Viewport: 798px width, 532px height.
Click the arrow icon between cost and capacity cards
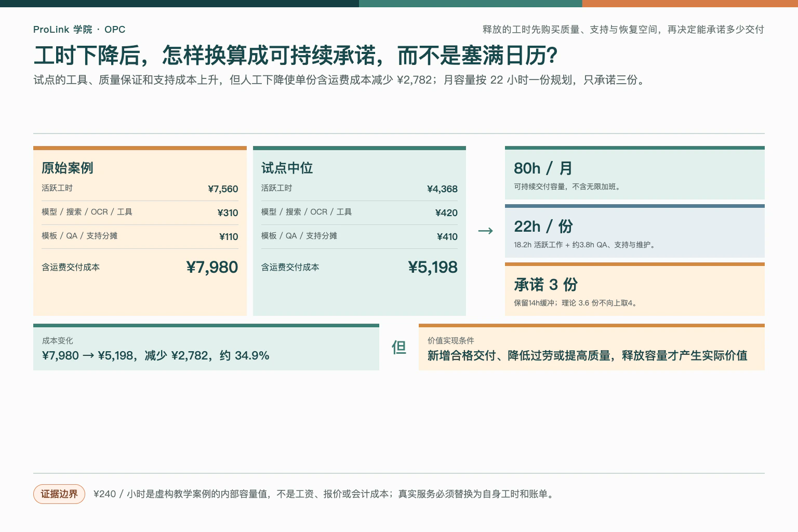[485, 231]
